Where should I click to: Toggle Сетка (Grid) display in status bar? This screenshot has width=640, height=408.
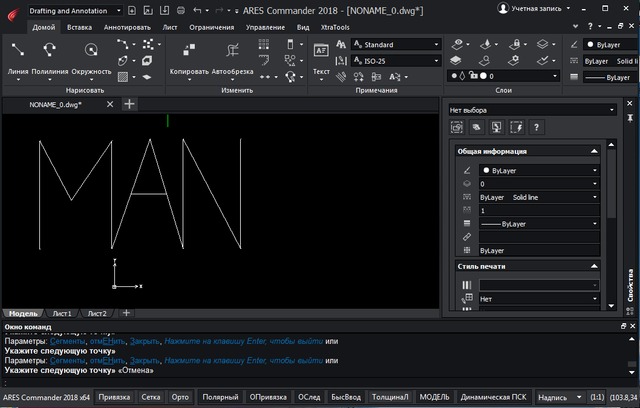pos(150,397)
